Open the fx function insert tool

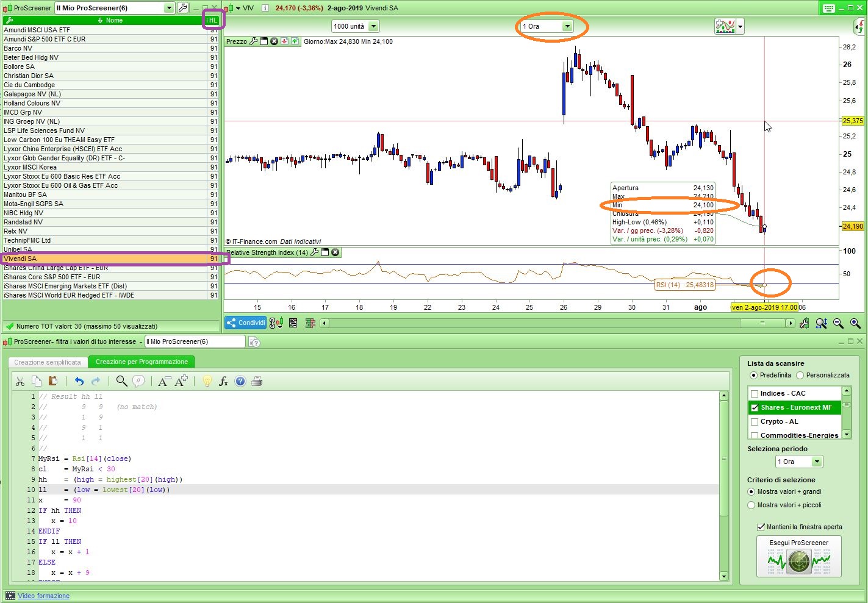223,382
